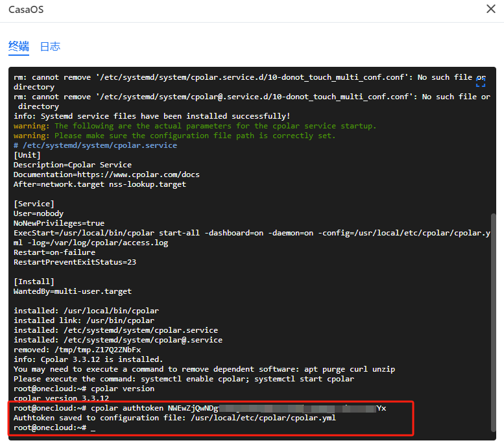Toggle terminal fullscreen icon
This screenshot has width=504, height=445.
(x=481, y=82)
